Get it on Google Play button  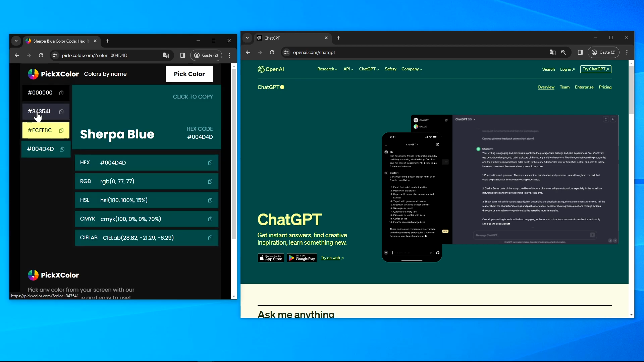click(x=302, y=258)
